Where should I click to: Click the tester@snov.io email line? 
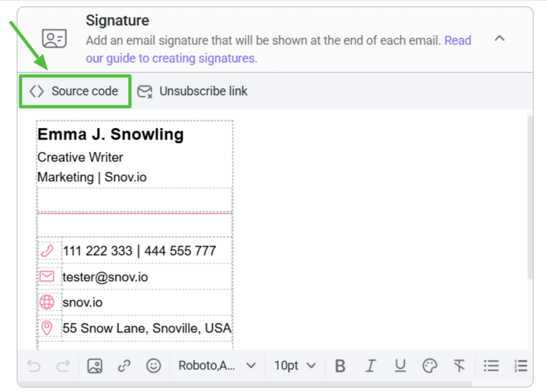coord(105,277)
